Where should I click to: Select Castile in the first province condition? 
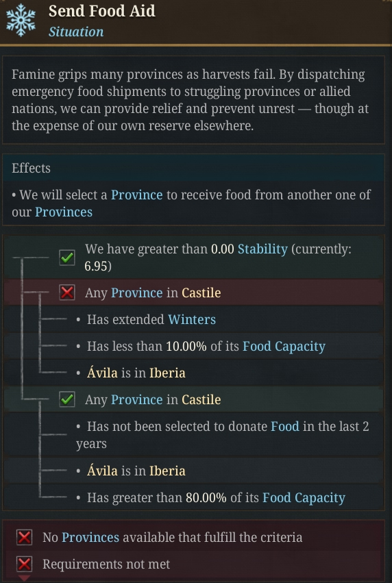pos(201,293)
